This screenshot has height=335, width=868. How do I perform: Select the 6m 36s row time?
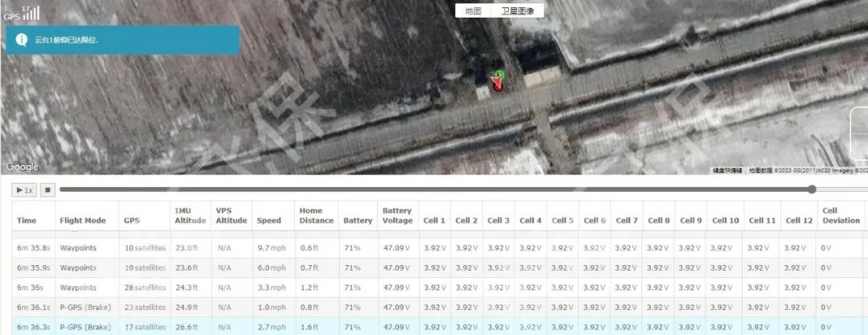[x=29, y=288]
